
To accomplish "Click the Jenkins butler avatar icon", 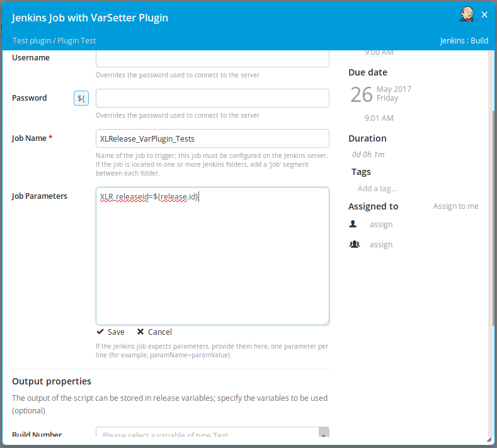I will pyautogui.click(x=467, y=14).
